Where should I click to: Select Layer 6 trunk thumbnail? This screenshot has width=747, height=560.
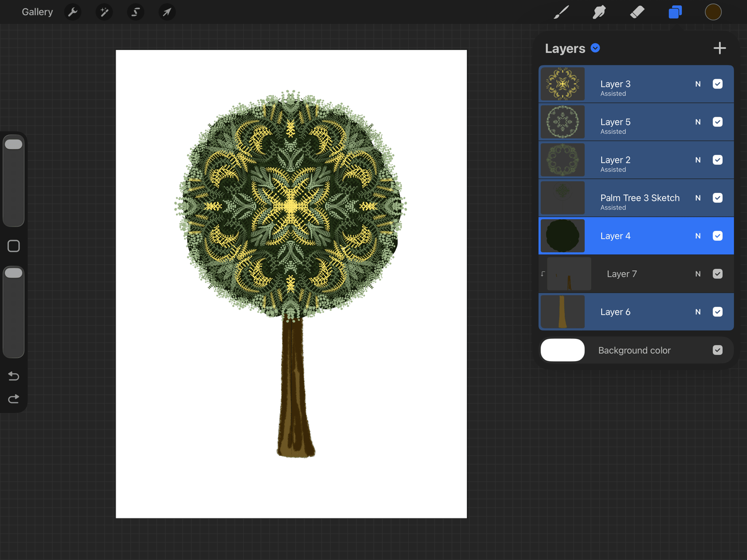click(x=563, y=312)
